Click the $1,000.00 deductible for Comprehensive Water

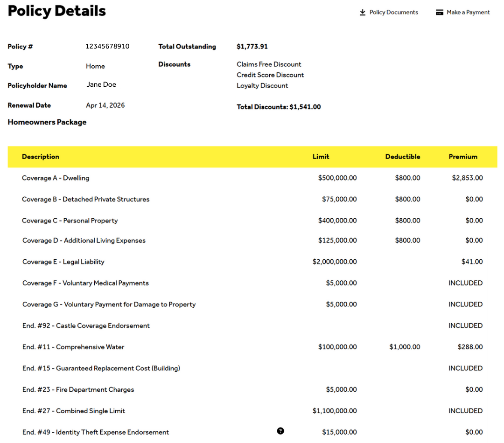(405, 347)
